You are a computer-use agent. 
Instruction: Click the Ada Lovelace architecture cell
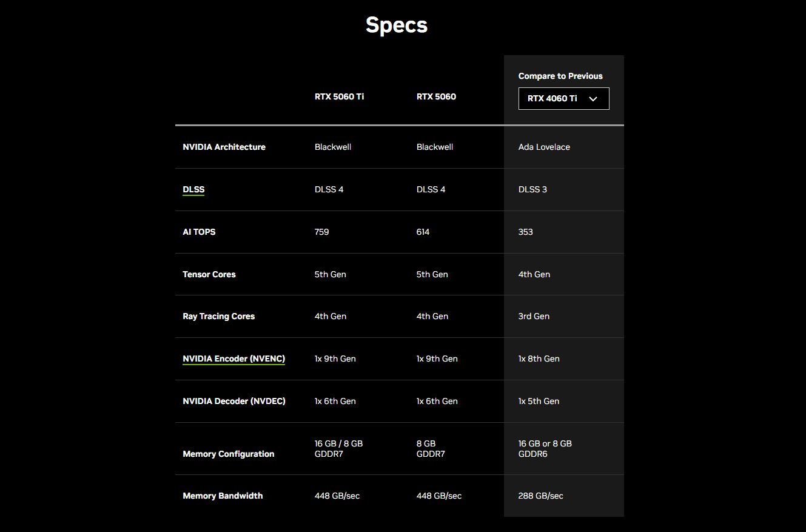click(544, 147)
